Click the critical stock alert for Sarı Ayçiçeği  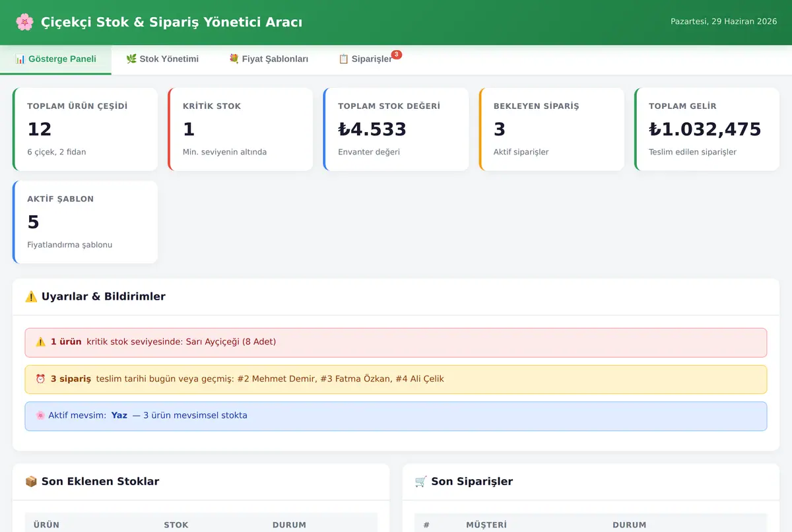(396, 342)
